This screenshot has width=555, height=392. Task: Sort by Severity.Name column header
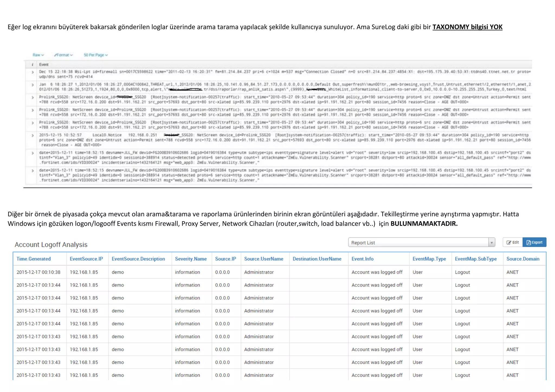[x=191, y=259]
